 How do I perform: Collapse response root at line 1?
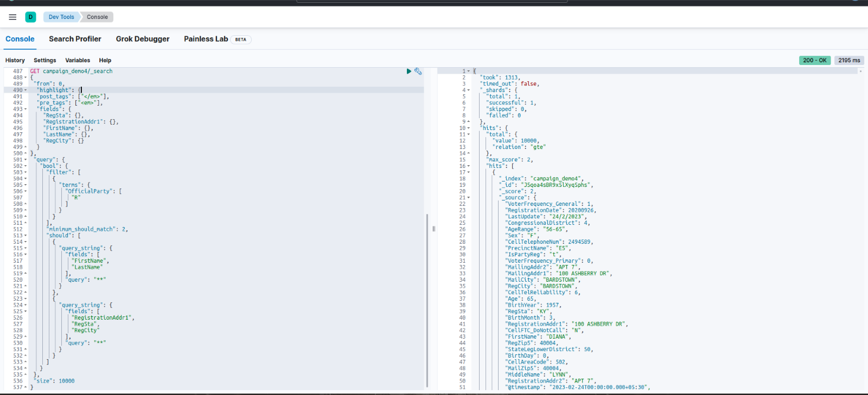(469, 71)
